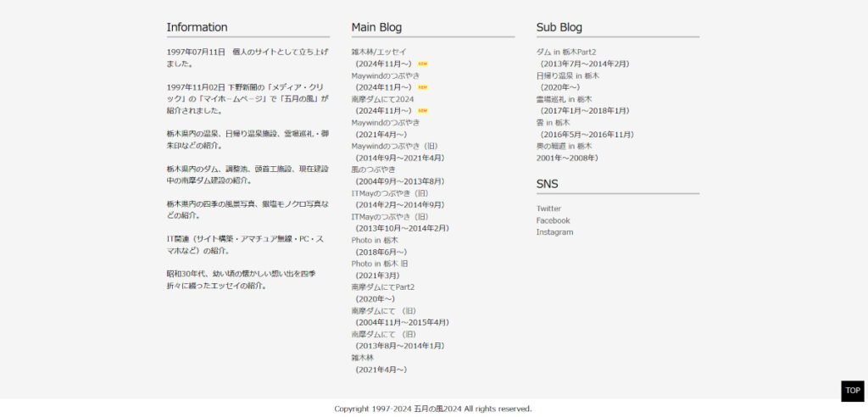The height and width of the screenshot is (417, 868).
Task: Open the Twitter link under SNS
Action: coord(548,208)
